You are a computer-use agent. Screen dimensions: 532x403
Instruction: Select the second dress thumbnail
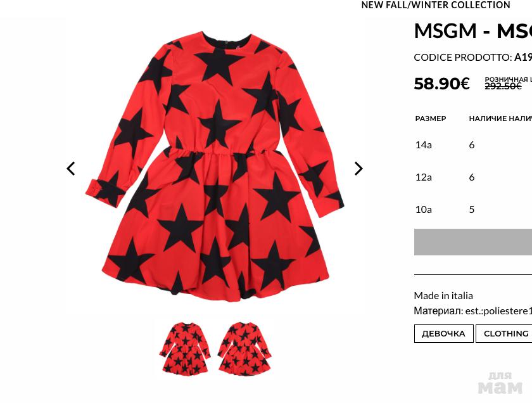click(244, 348)
